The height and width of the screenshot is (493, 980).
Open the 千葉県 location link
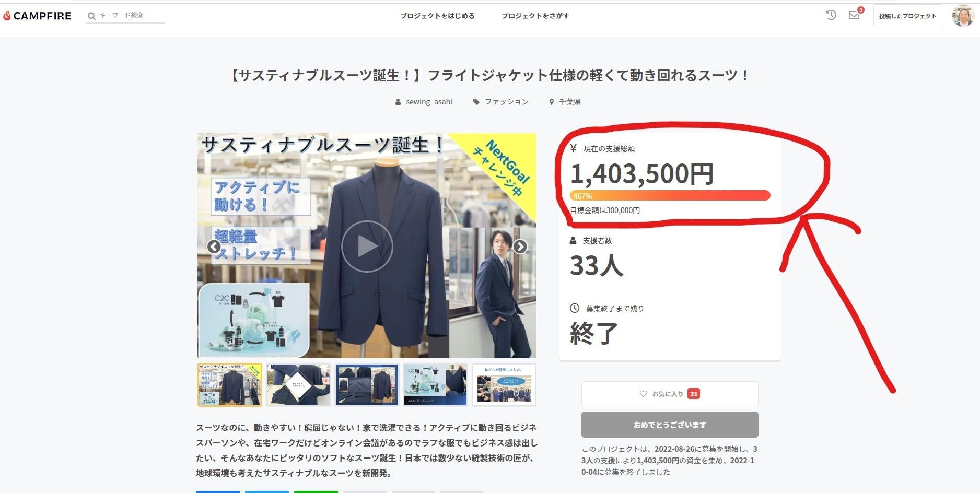569,102
